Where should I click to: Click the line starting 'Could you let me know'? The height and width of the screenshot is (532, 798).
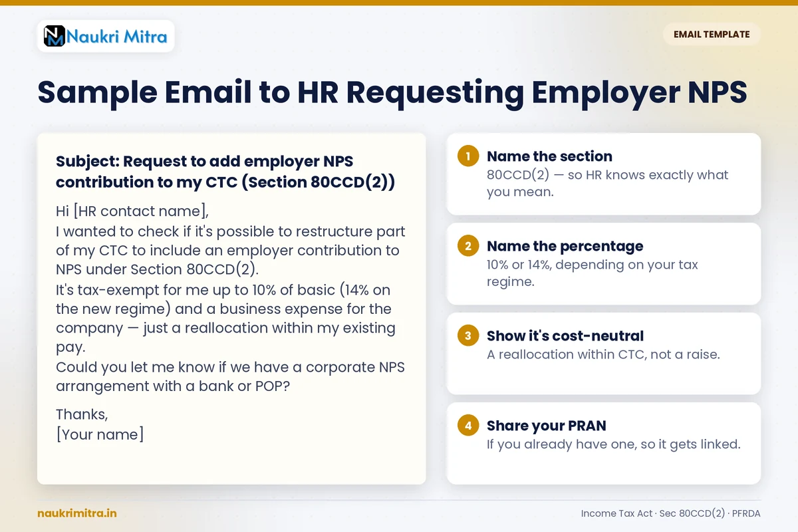pos(230,367)
